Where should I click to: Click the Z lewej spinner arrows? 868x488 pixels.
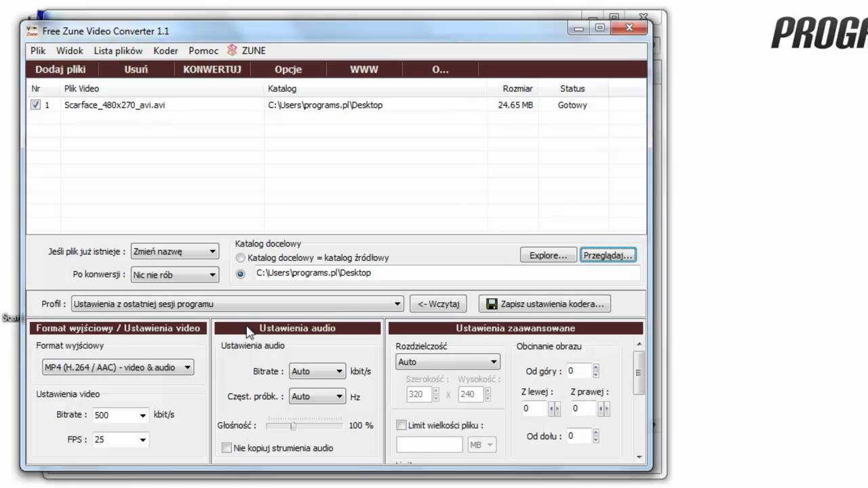coord(554,409)
